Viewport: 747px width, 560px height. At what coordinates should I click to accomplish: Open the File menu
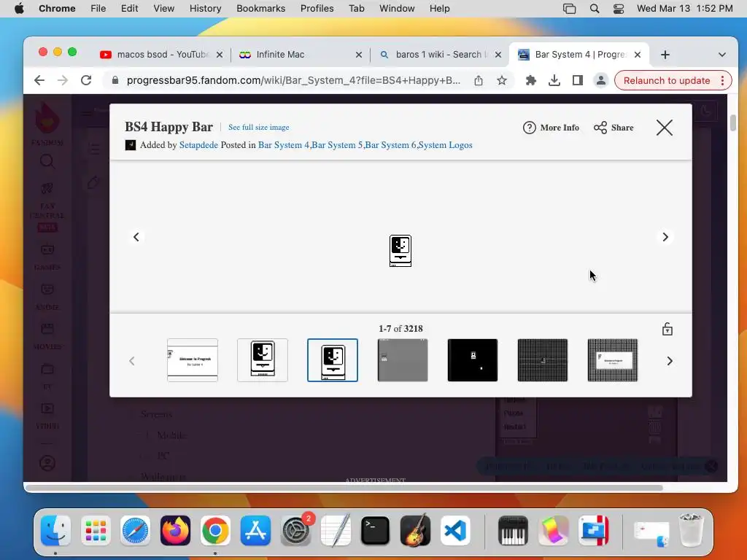(x=98, y=9)
